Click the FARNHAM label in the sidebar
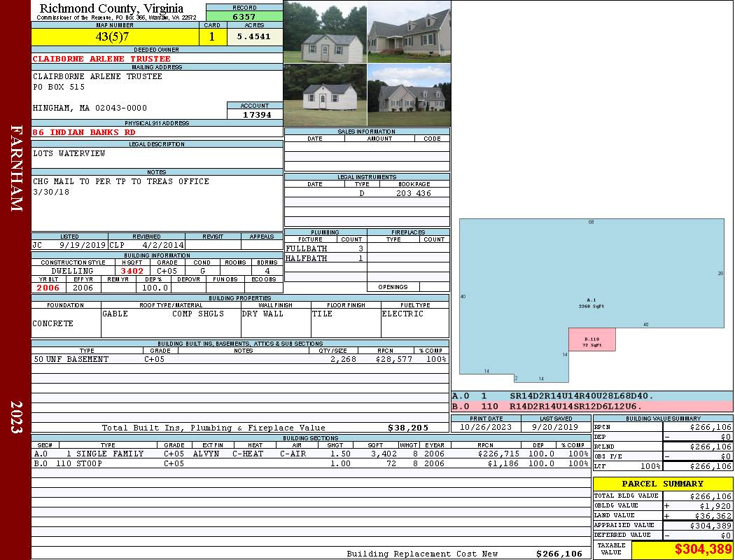 click(17, 168)
